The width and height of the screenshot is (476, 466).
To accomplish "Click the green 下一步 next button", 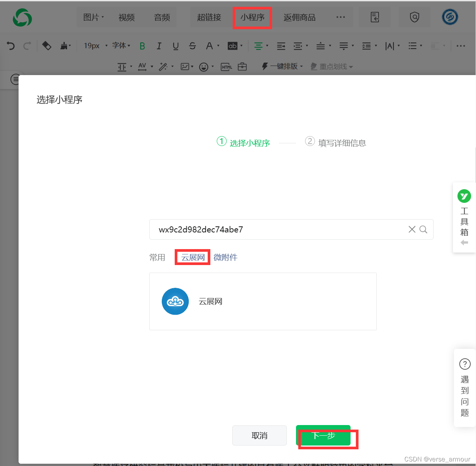I will [x=323, y=435].
